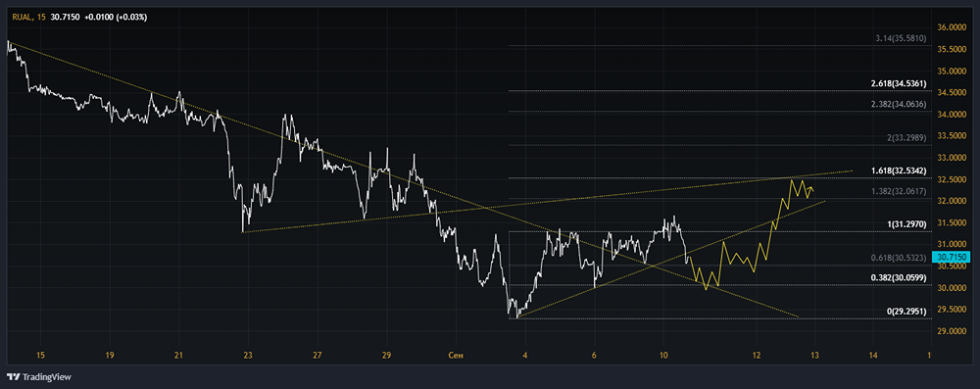Image resolution: width=980 pixels, height=389 pixels.
Task: Click the Сен month label on time axis
Action: click(x=456, y=356)
